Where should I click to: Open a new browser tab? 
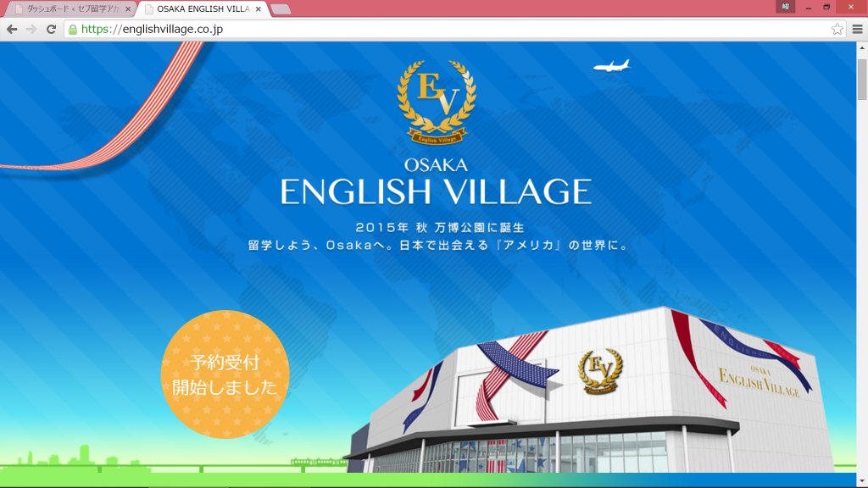click(x=281, y=9)
